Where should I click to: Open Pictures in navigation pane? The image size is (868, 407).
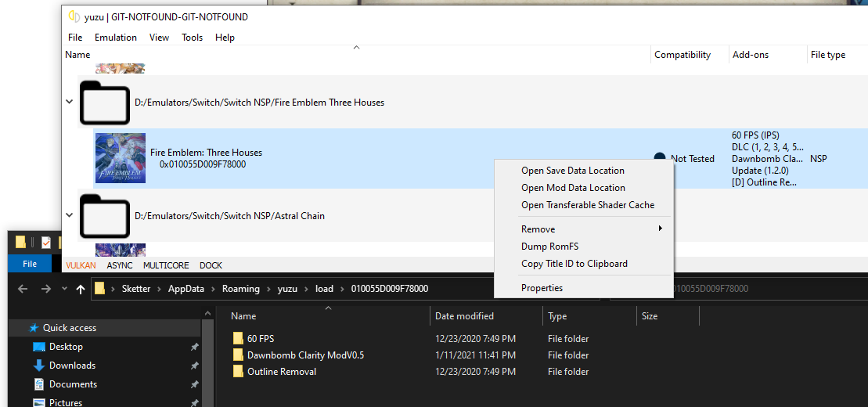click(65, 402)
